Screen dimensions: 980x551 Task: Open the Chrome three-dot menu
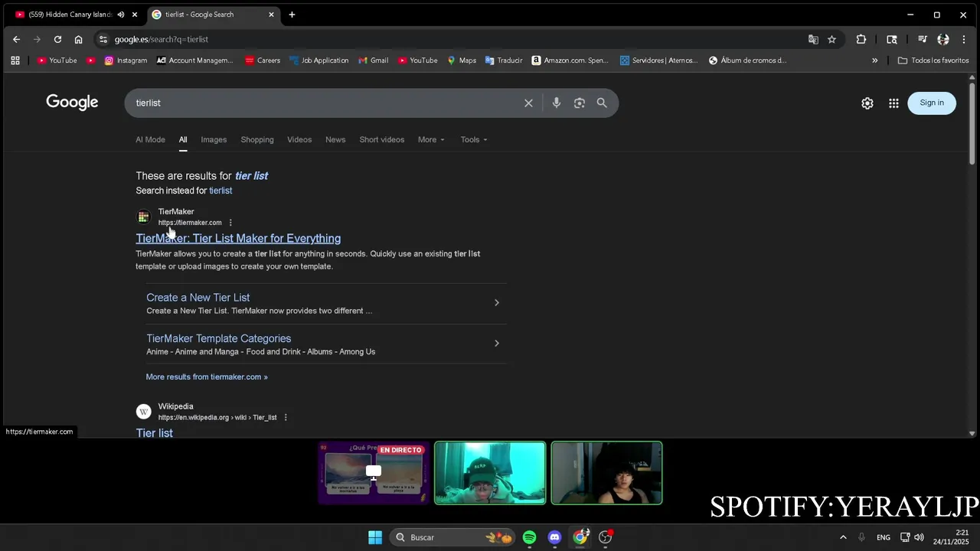tap(964, 39)
